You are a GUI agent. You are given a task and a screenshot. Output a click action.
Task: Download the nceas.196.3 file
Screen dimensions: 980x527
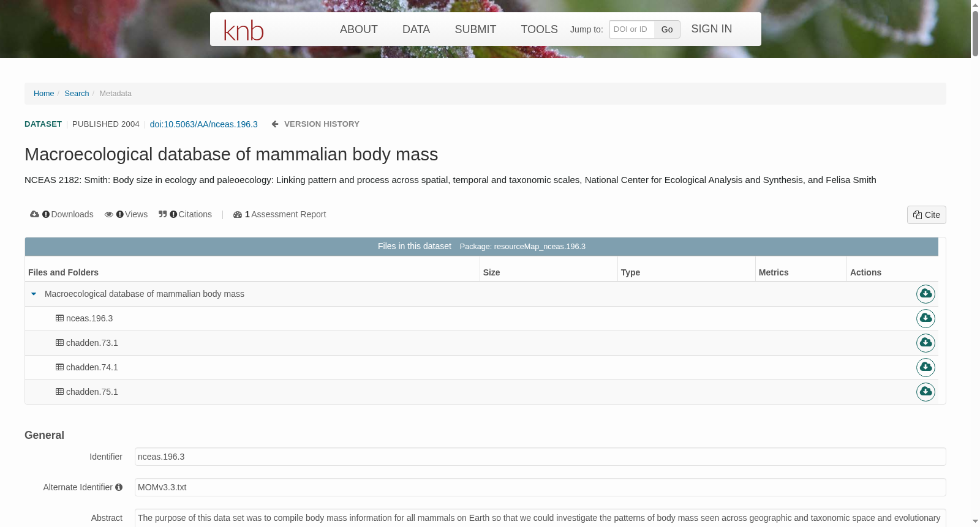click(x=925, y=318)
